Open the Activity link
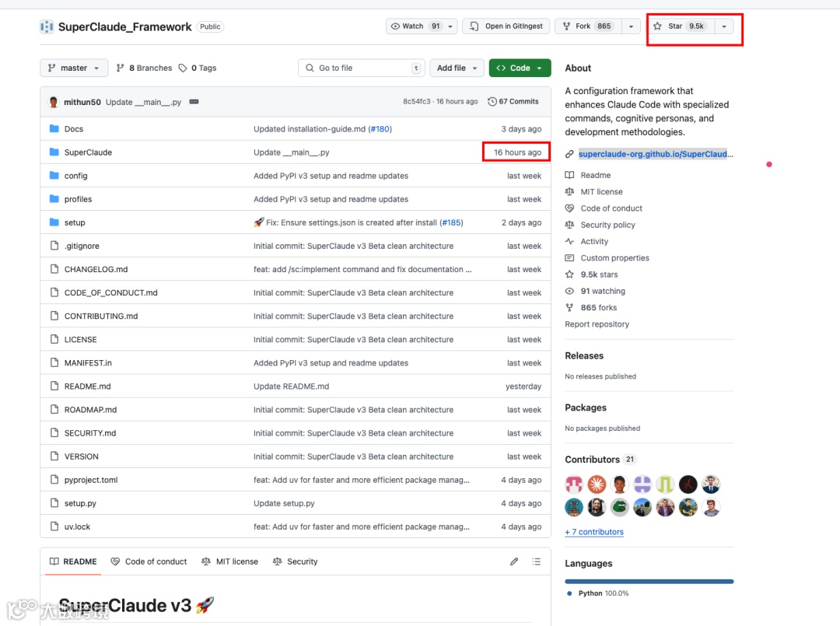This screenshot has width=840, height=626. [594, 242]
